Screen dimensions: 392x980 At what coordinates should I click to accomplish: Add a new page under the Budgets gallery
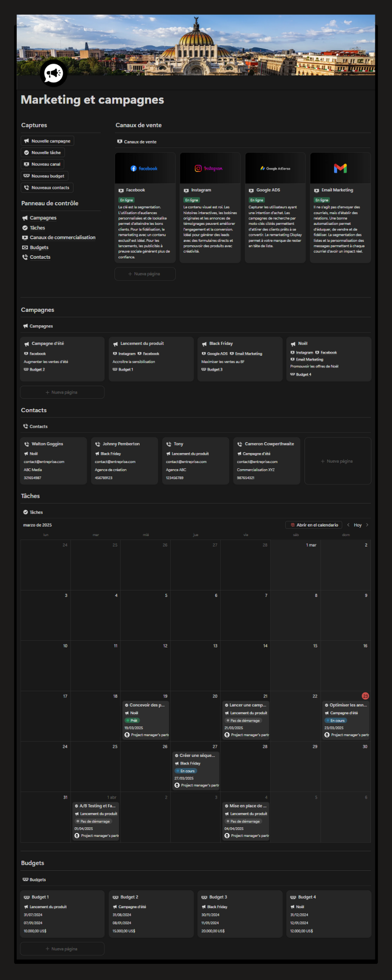62,949
